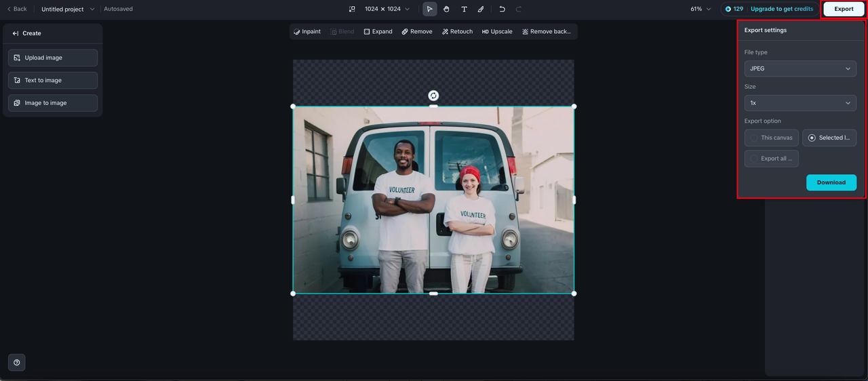Click the top-left corner handle of the image

click(x=293, y=106)
